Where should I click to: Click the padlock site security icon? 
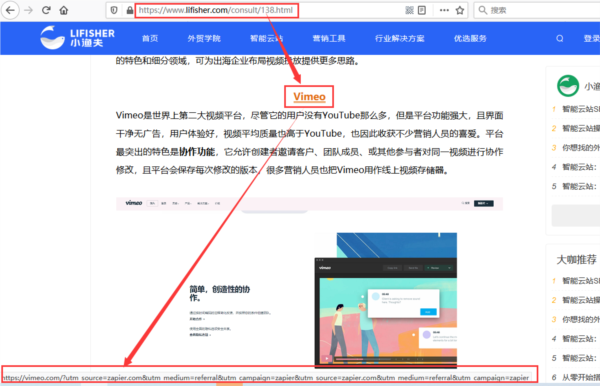click(129, 10)
